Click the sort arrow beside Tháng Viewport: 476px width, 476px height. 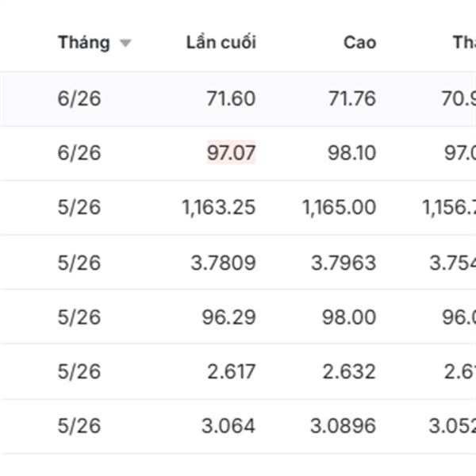coord(125,44)
